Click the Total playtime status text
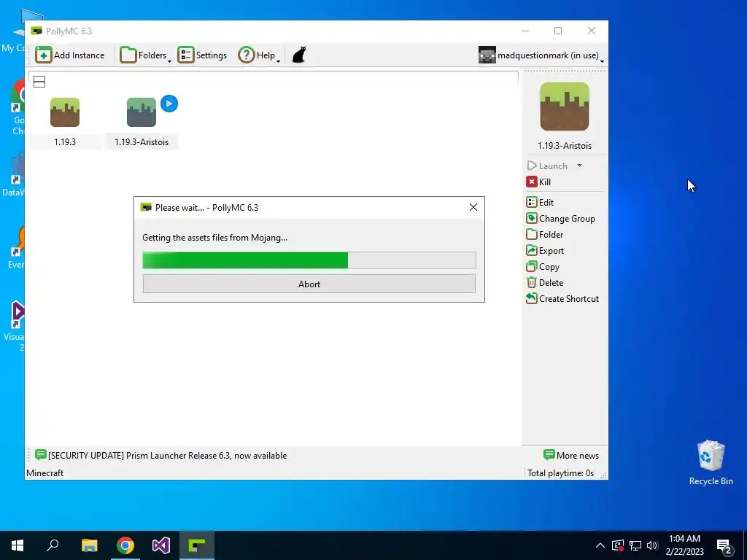 (561, 472)
